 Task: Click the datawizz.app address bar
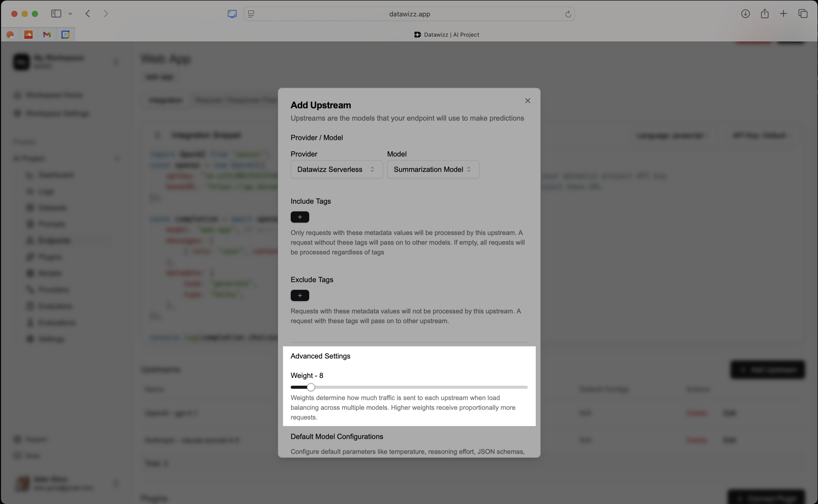click(x=409, y=14)
